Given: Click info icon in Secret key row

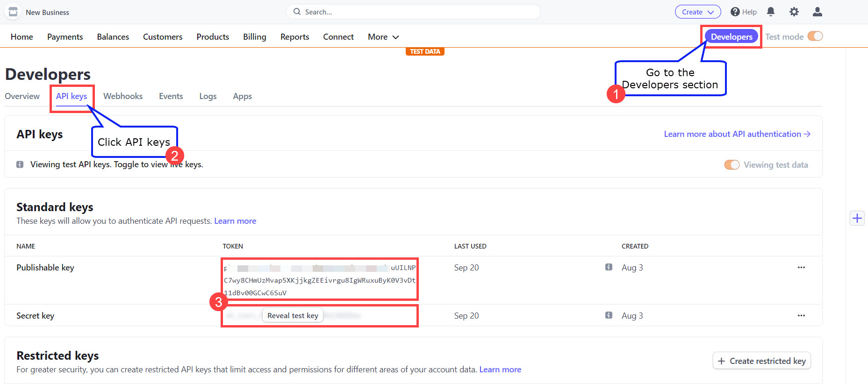Looking at the screenshot, I should pyautogui.click(x=609, y=315).
